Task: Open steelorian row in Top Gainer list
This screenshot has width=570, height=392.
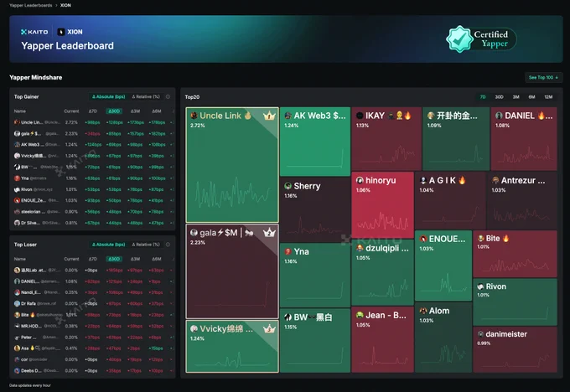Action: pos(93,211)
